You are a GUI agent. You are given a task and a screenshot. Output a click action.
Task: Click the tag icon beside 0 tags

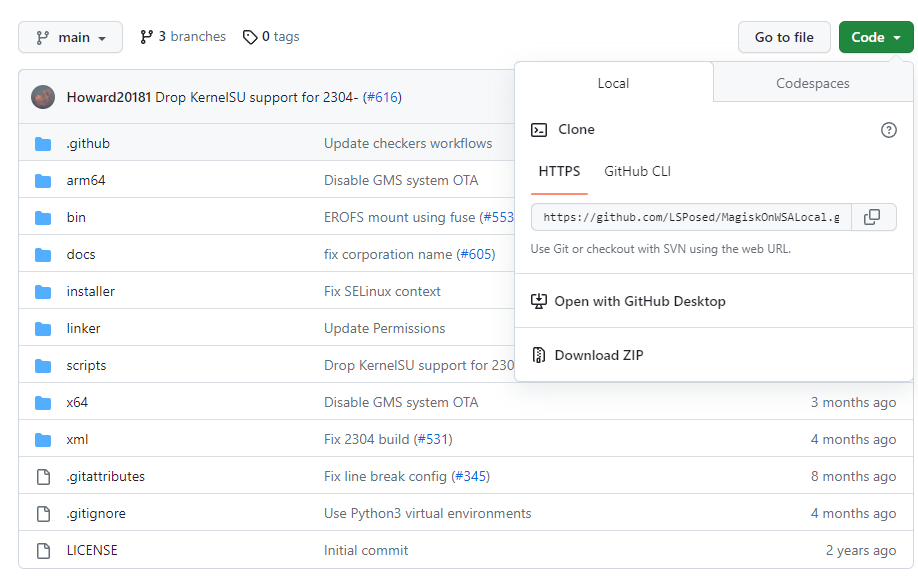[x=250, y=37]
